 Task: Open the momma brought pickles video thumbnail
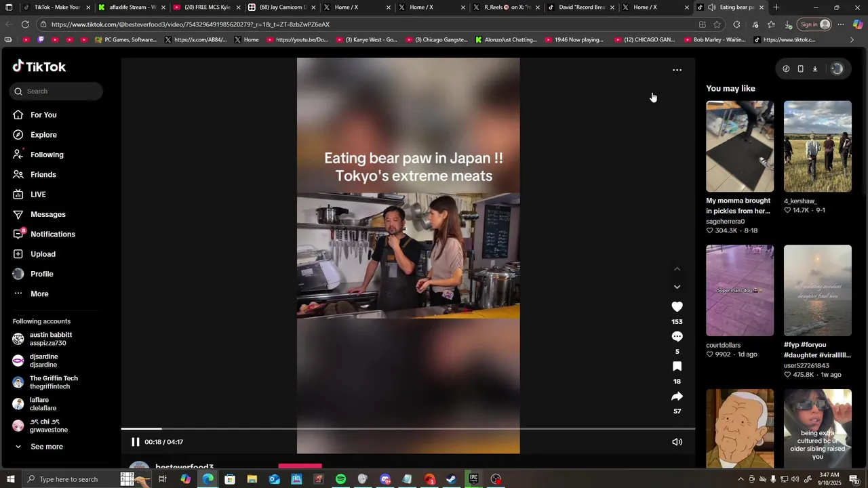(740, 146)
